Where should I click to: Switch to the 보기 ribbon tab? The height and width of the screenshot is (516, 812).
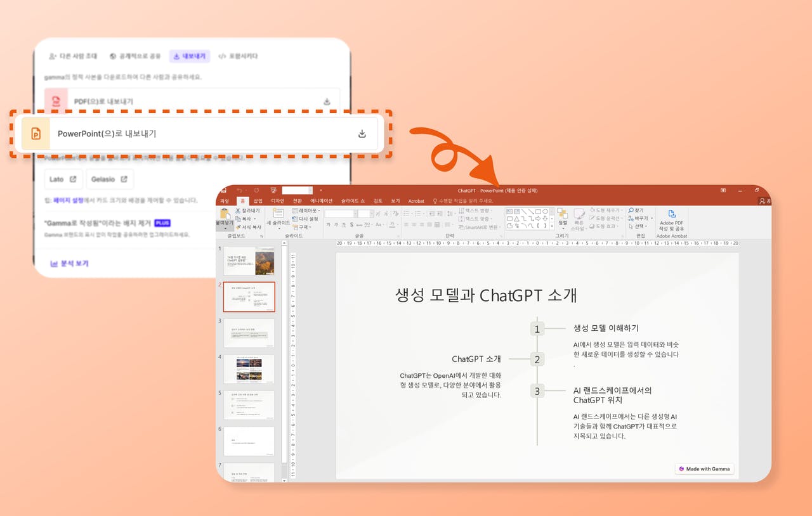click(x=396, y=201)
